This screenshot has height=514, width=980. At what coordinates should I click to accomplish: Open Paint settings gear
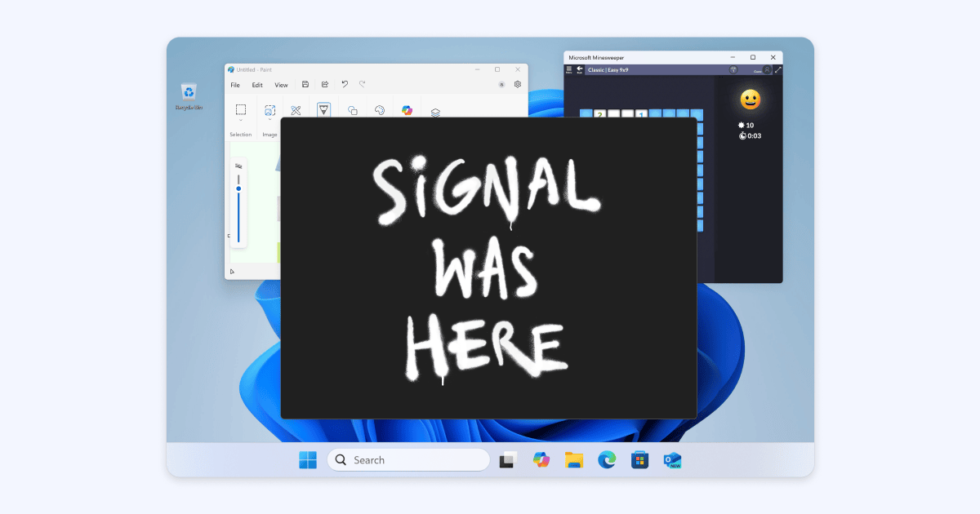518,84
